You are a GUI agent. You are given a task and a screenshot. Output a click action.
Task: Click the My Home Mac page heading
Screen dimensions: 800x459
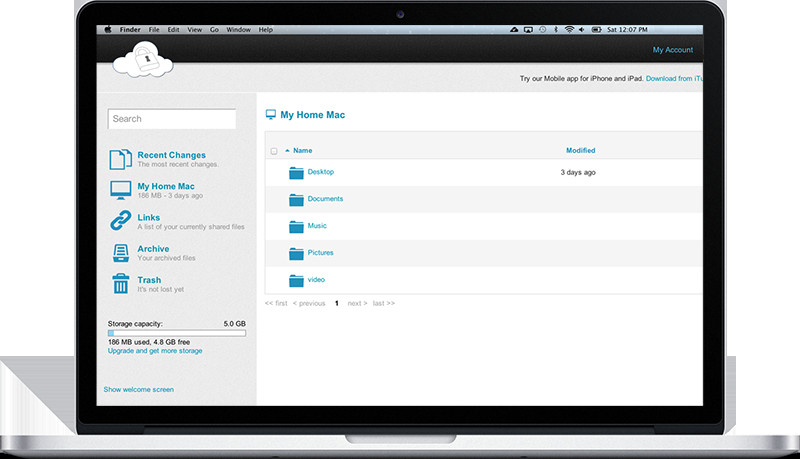click(x=312, y=115)
